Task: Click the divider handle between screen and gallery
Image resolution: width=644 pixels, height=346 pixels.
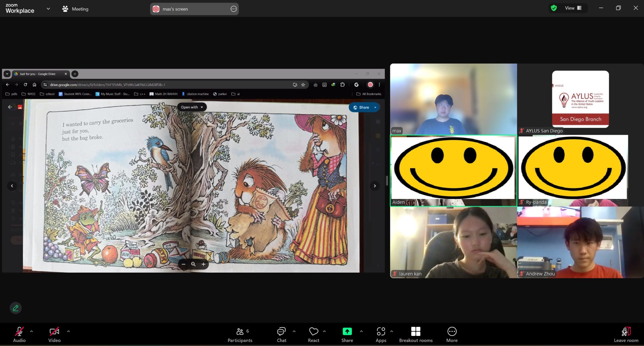Action: (387, 181)
